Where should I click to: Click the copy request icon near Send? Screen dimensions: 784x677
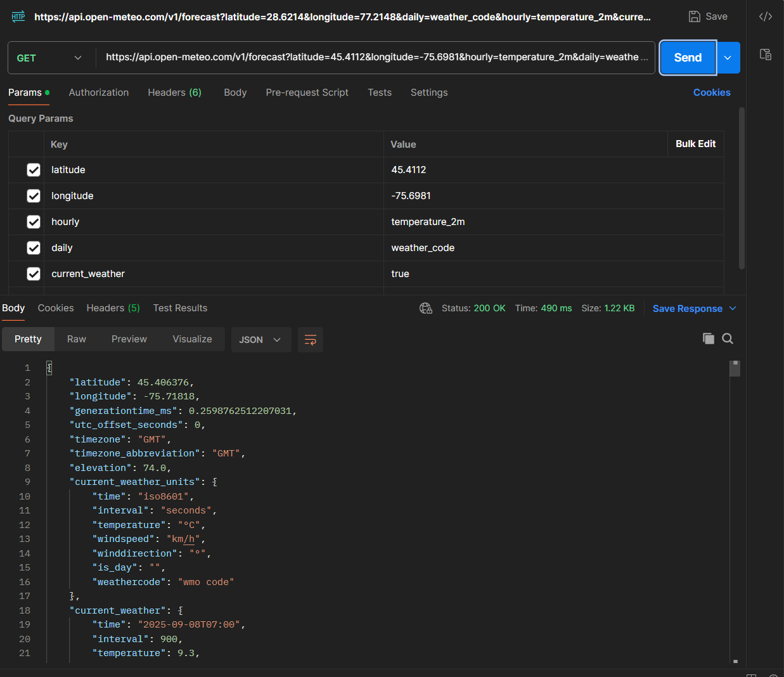(x=765, y=55)
